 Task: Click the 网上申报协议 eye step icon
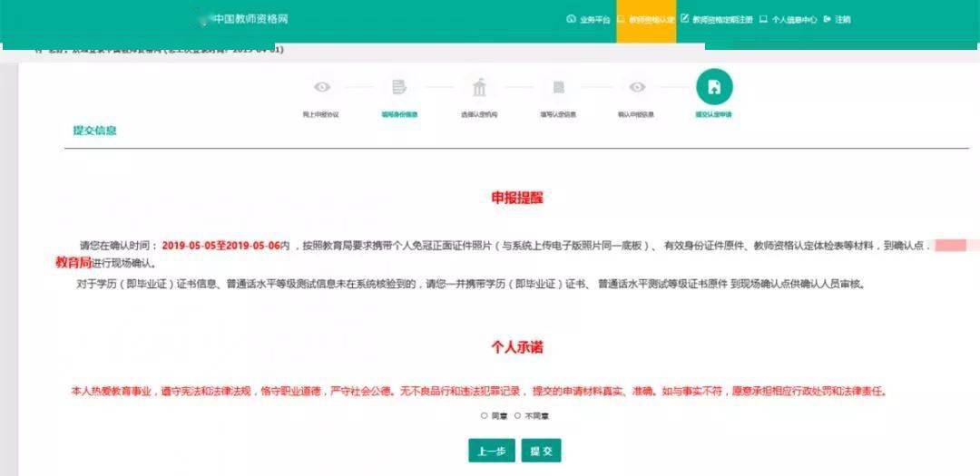click(x=322, y=87)
